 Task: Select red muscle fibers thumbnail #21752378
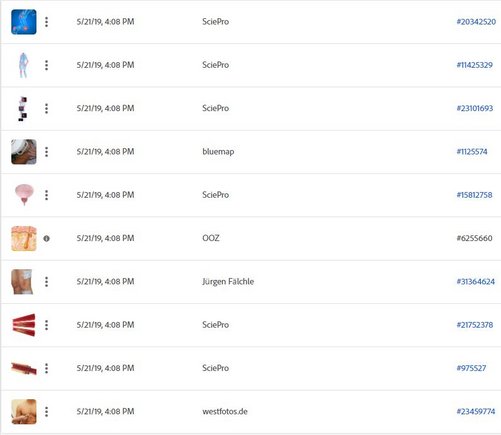tap(24, 325)
